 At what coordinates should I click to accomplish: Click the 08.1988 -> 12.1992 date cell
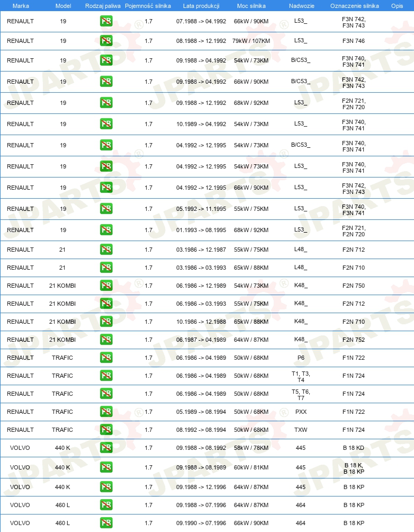click(201, 41)
